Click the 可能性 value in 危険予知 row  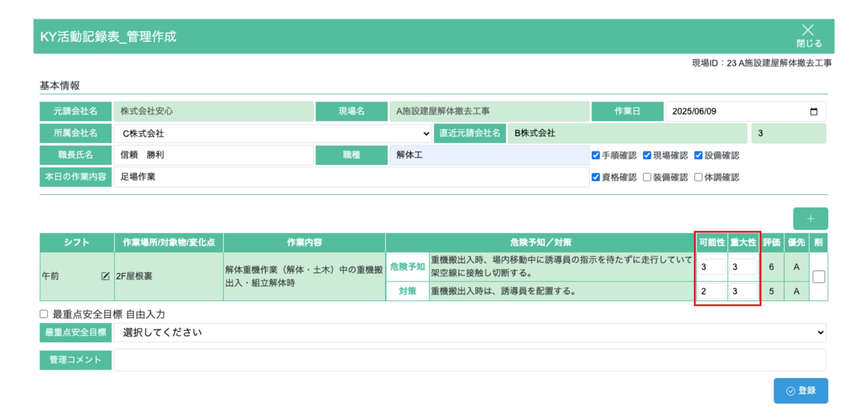[712, 267]
